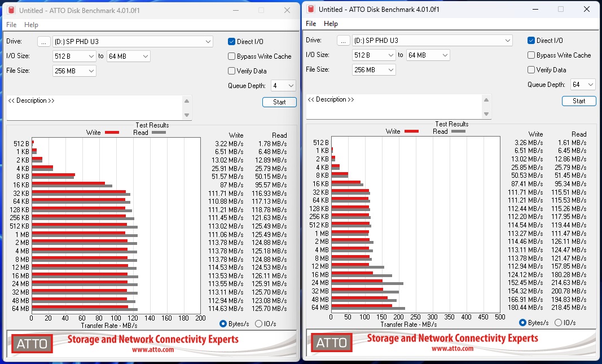Select IO/s radio in left window
This screenshot has height=364, width=602.
point(258,324)
